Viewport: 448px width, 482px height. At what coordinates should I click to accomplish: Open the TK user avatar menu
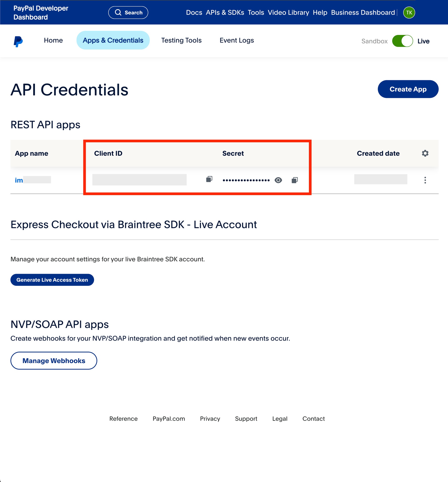pos(409,13)
